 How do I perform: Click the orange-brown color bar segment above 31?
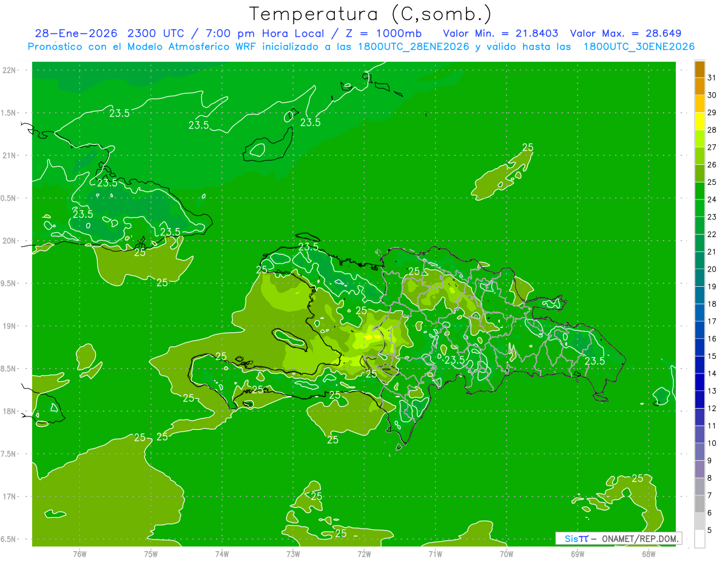tap(699, 69)
